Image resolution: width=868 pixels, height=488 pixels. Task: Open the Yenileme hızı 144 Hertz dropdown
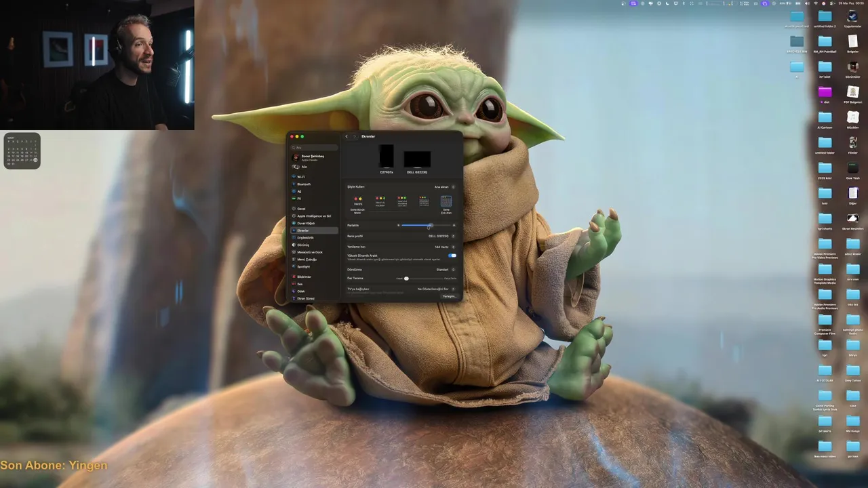point(444,247)
